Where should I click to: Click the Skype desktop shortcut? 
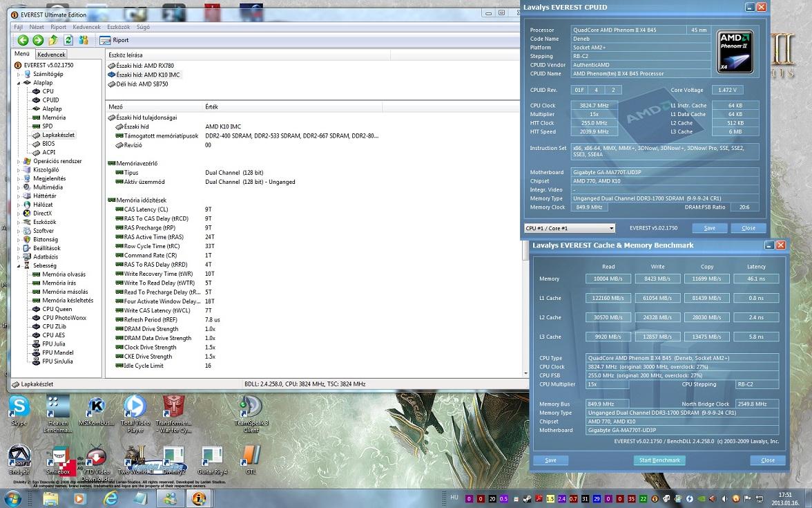(x=19, y=411)
